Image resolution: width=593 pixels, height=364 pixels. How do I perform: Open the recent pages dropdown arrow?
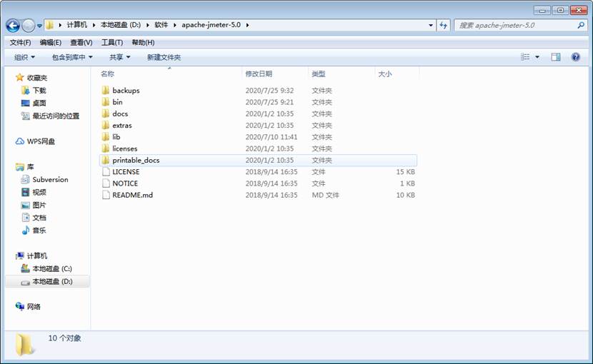(39, 26)
